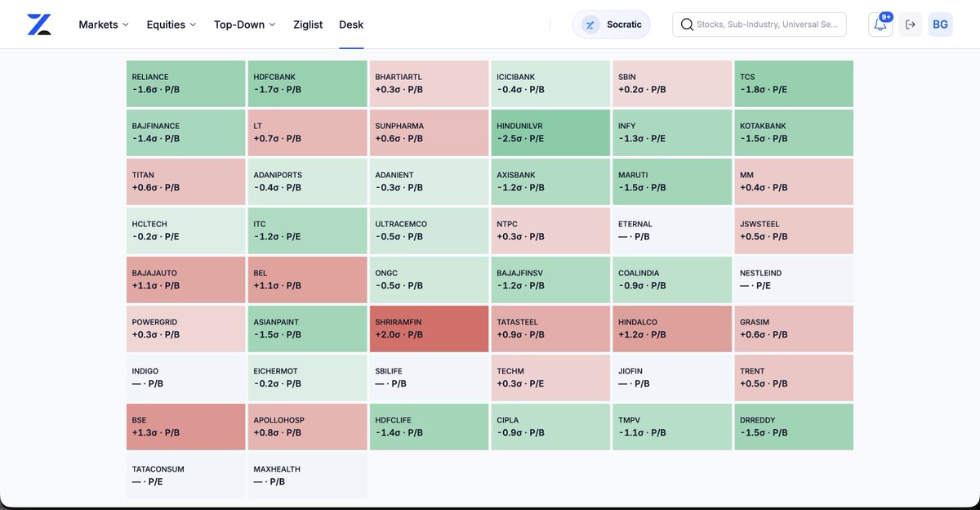
Task: Expand the Top-Down dropdown menu
Action: [x=245, y=25]
